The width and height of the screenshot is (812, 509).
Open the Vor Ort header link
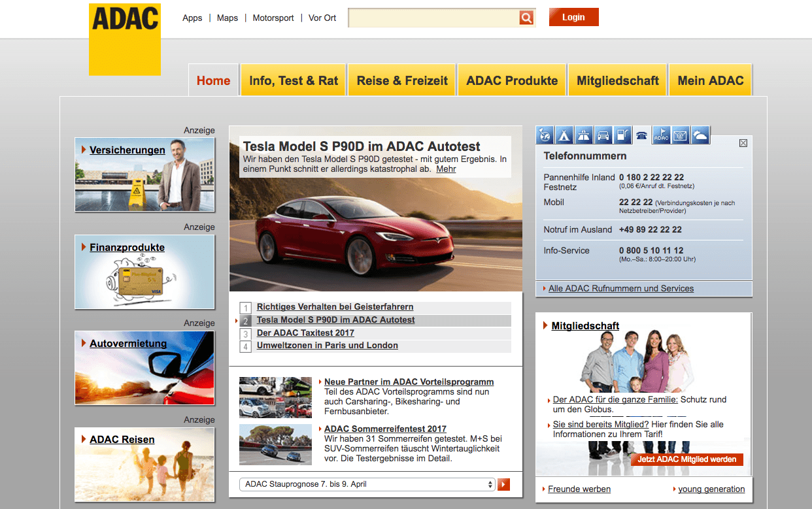point(322,18)
